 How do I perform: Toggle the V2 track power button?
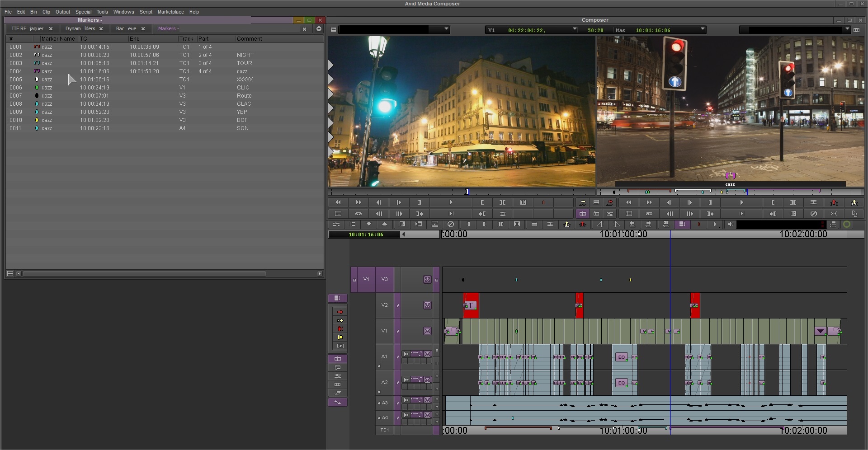coord(427,305)
